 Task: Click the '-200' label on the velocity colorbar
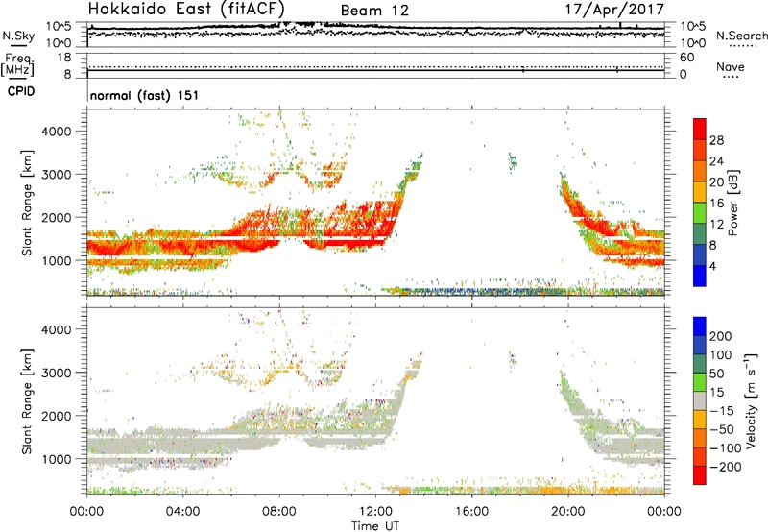click(726, 467)
